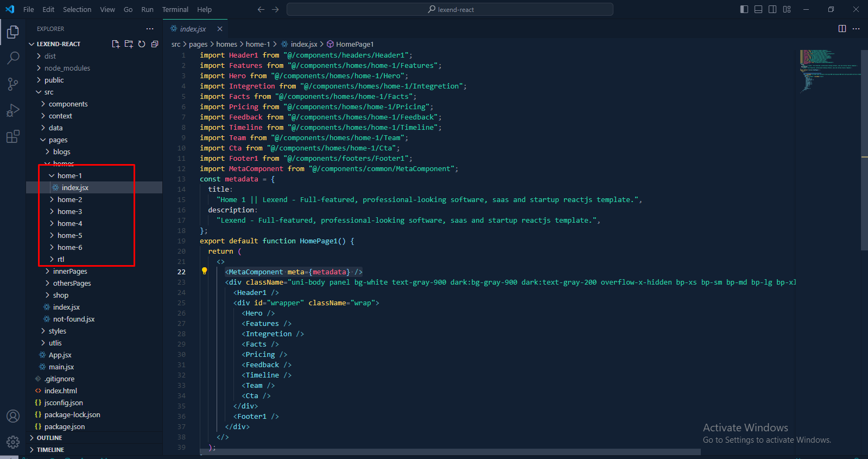Click the homes breadcrumb segment

pos(226,44)
